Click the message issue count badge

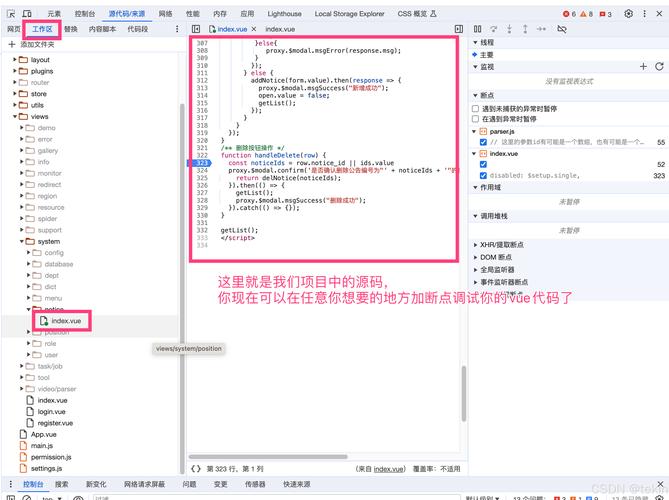(605, 14)
